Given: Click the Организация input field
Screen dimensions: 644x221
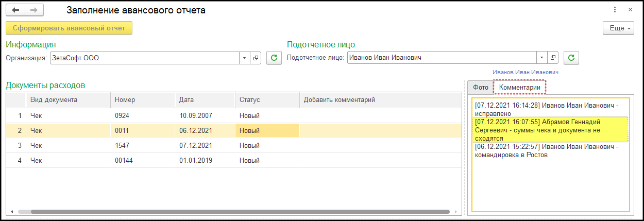Looking at the screenshot, I should click(145, 58).
